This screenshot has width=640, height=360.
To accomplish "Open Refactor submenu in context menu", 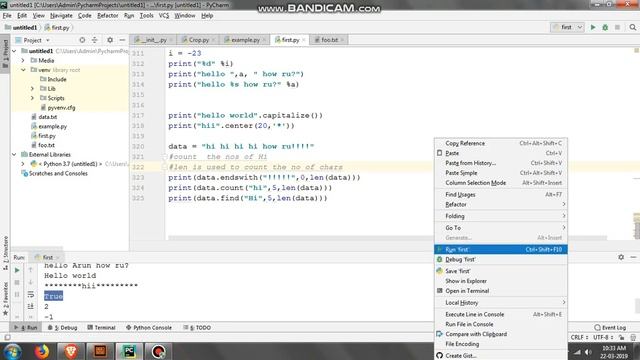I will click(x=501, y=204).
